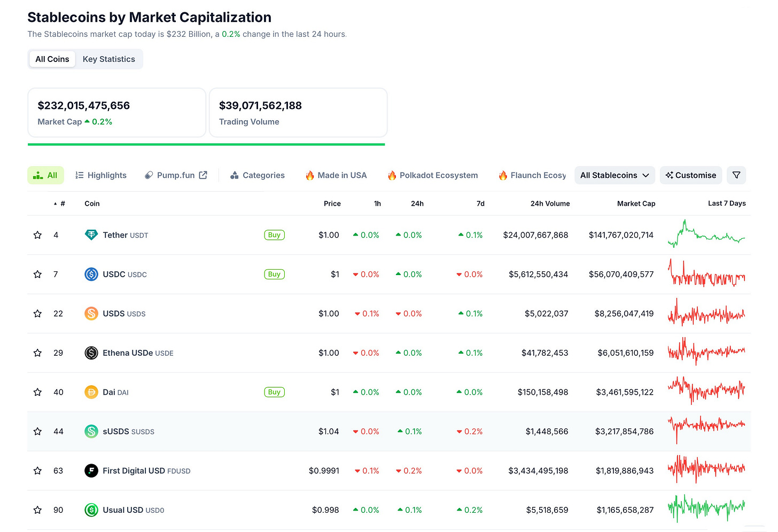Click Tether's market cap $141,767,020,714

click(x=621, y=235)
